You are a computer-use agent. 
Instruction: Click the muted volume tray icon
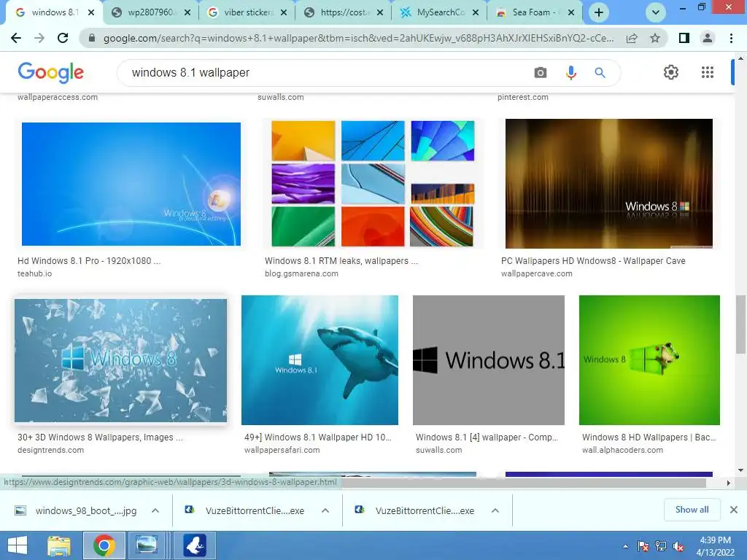pos(678,546)
